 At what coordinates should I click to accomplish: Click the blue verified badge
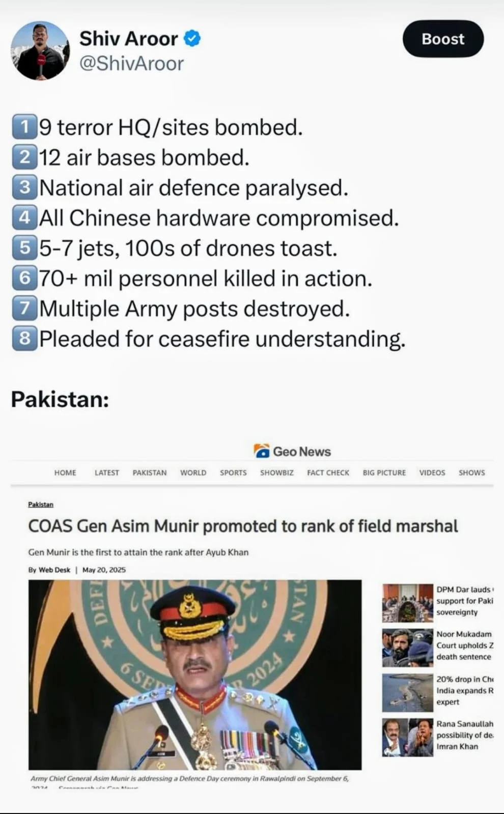tap(192, 39)
